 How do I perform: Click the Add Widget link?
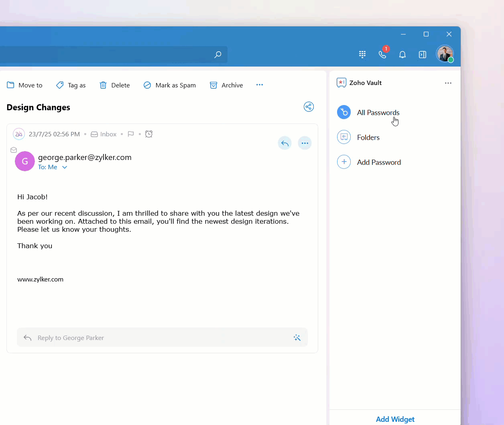pos(395,419)
